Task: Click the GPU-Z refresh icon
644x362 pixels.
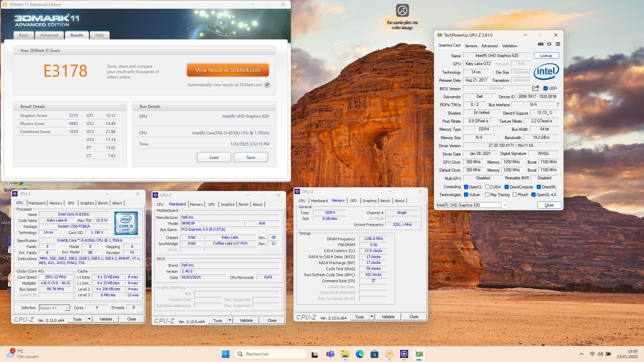Action: (x=549, y=44)
